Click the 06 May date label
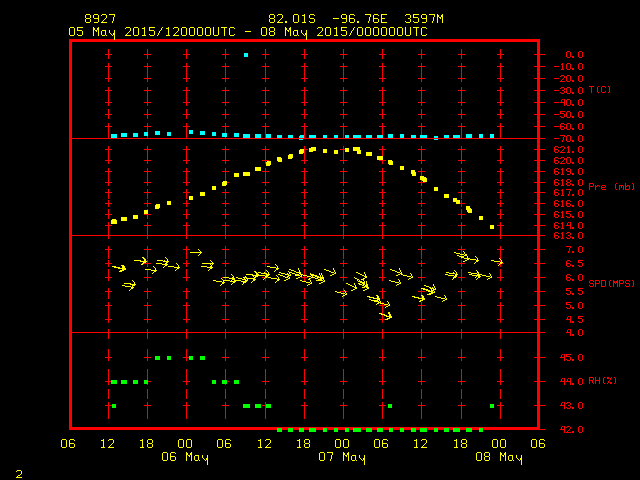 pyautogui.click(x=185, y=457)
